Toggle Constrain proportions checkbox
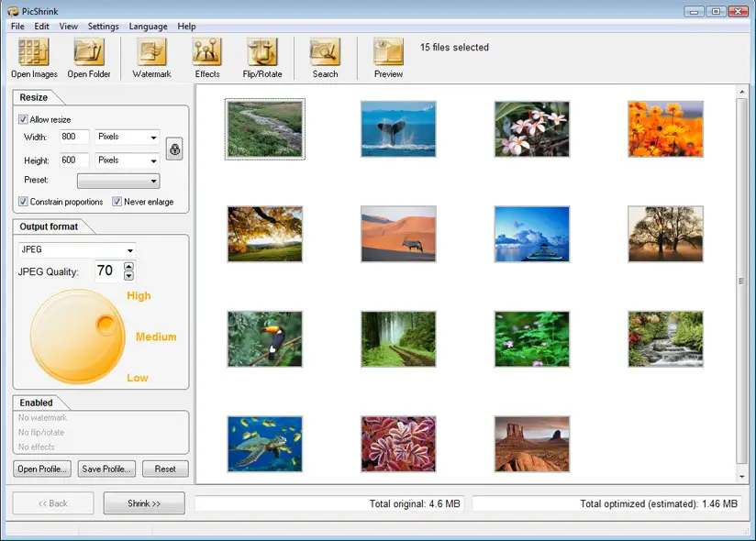This screenshot has width=756, height=541. [x=23, y=202]
